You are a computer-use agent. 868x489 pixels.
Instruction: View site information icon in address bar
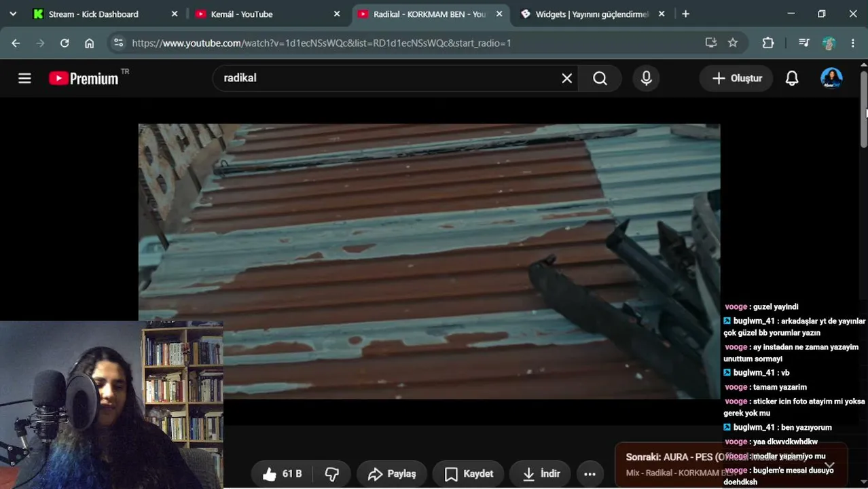pos(118,43)
